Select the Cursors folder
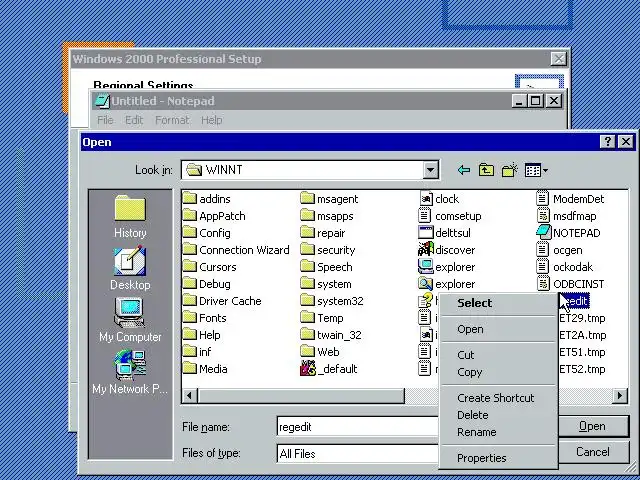 [x=209, y=267]
